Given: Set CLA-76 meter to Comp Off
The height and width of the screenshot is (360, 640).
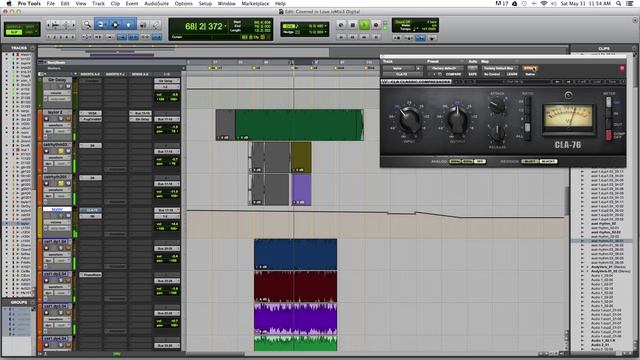Looking at the screenshot, I should [609, 135].
